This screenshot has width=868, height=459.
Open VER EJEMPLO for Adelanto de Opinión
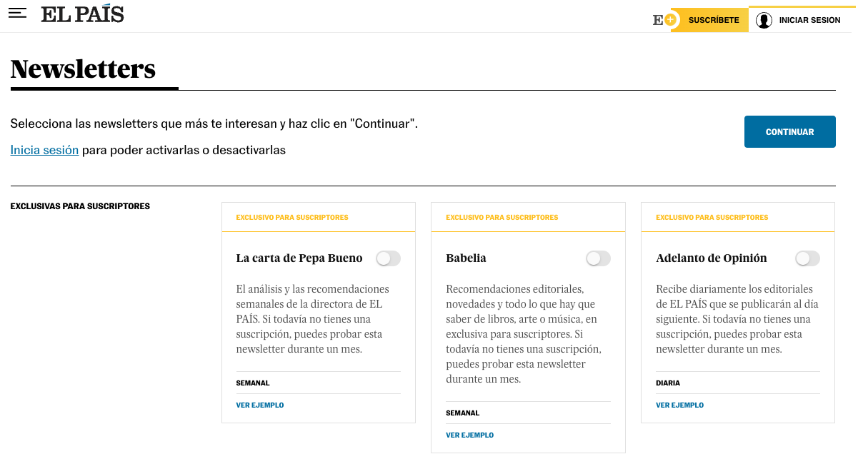[679, 405]
